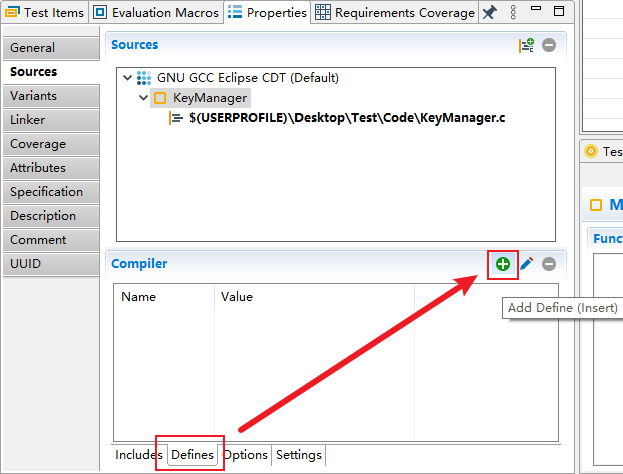Switch to the Options tab
Viewport: 623px width, 474px height.
coord(245,455)
